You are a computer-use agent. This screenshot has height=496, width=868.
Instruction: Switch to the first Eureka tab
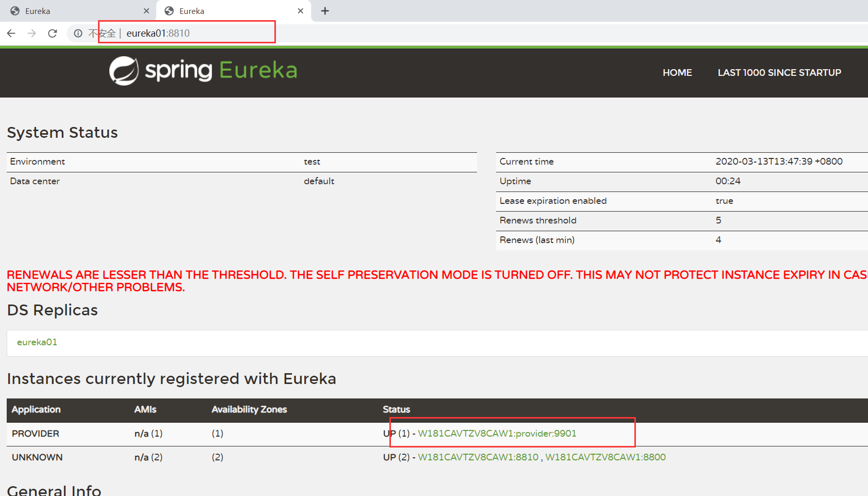pos(79,11)
